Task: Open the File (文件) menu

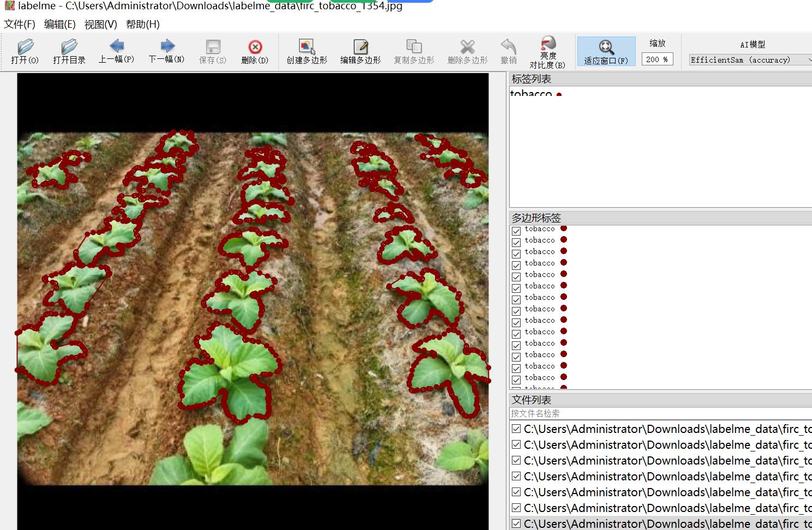Action: (20, 25)
